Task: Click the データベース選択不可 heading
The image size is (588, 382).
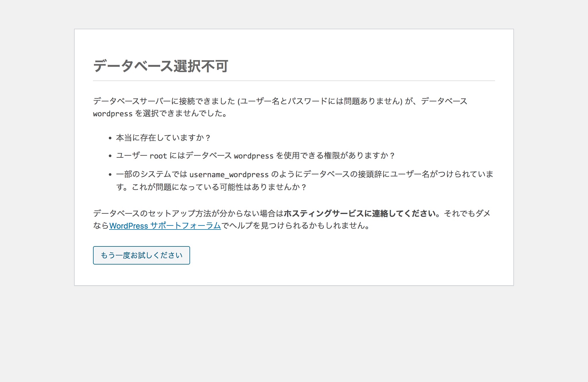Action: coord(160,66)
